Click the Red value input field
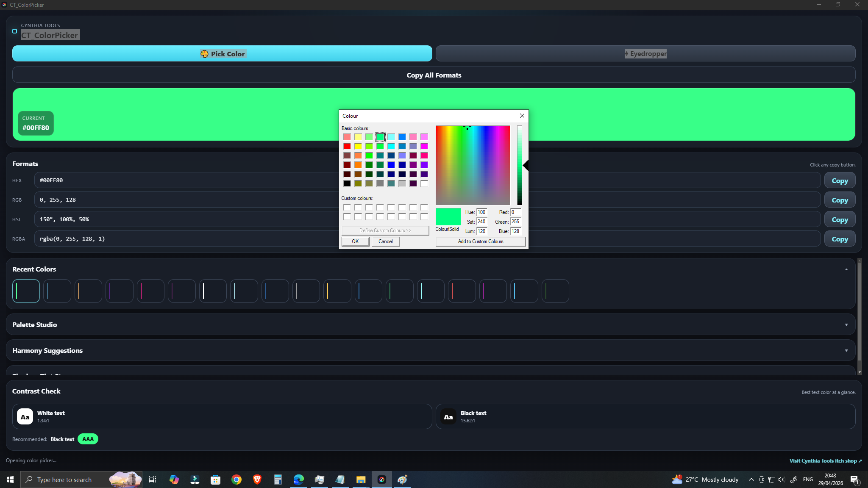The image size is (868, 488). pos(516,212)
